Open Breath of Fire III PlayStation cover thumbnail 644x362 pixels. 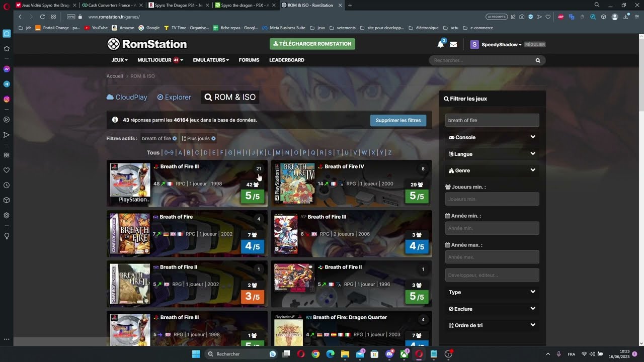130,184
